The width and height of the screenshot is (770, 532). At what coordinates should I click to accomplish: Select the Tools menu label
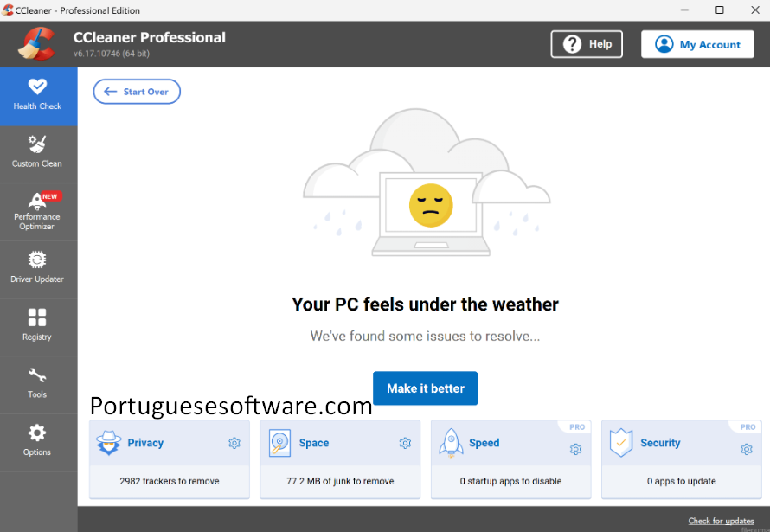coord(37,394)
